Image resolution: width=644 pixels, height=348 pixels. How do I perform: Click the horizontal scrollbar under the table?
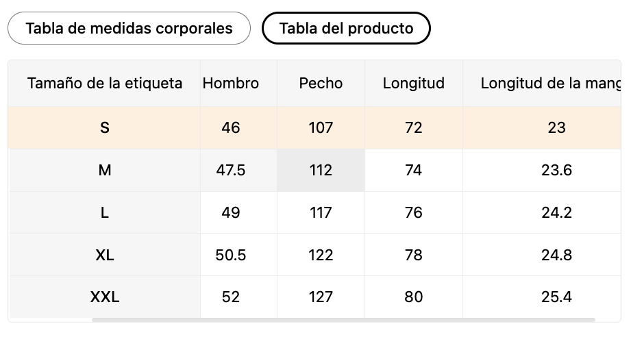[343, 319]
